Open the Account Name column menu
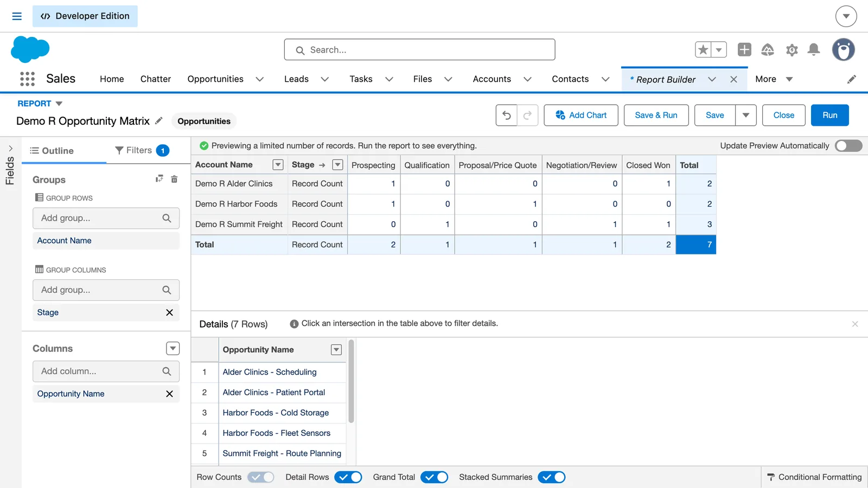Screen dimensions: 868x488 point(278,165)
